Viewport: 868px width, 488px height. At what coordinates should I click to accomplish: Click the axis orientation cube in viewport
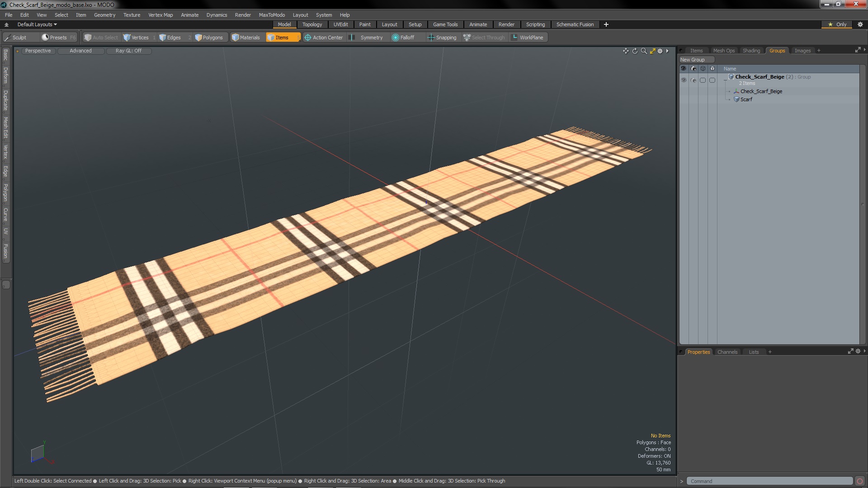[x=38, y=453]
